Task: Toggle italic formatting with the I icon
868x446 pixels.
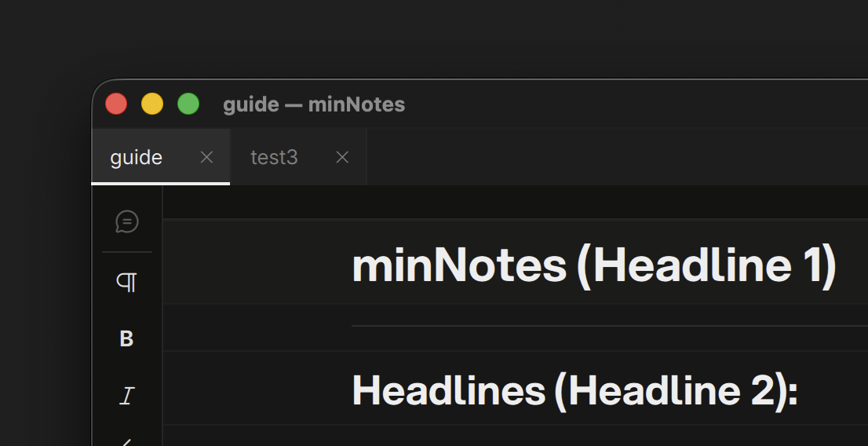Action: click(x=127, y=396)
